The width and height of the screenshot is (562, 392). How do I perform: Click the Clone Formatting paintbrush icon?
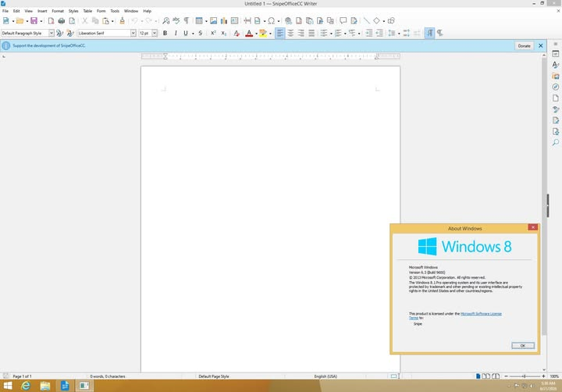(x=123, y=21)
